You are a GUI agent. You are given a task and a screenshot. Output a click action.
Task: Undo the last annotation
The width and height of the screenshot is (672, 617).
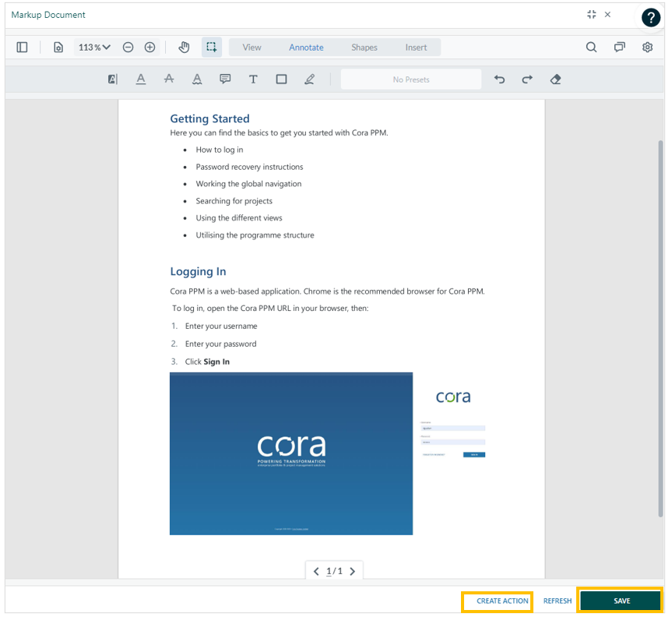point(499,79)
